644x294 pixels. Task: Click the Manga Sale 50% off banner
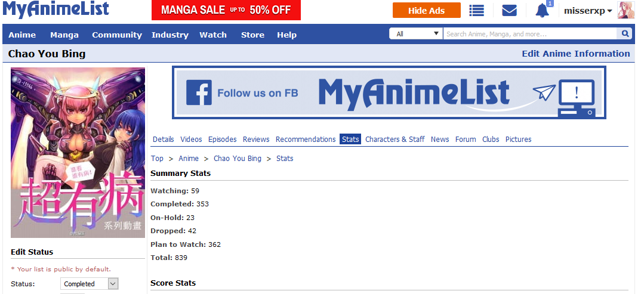pyautogui.click(x=226, y=10)
